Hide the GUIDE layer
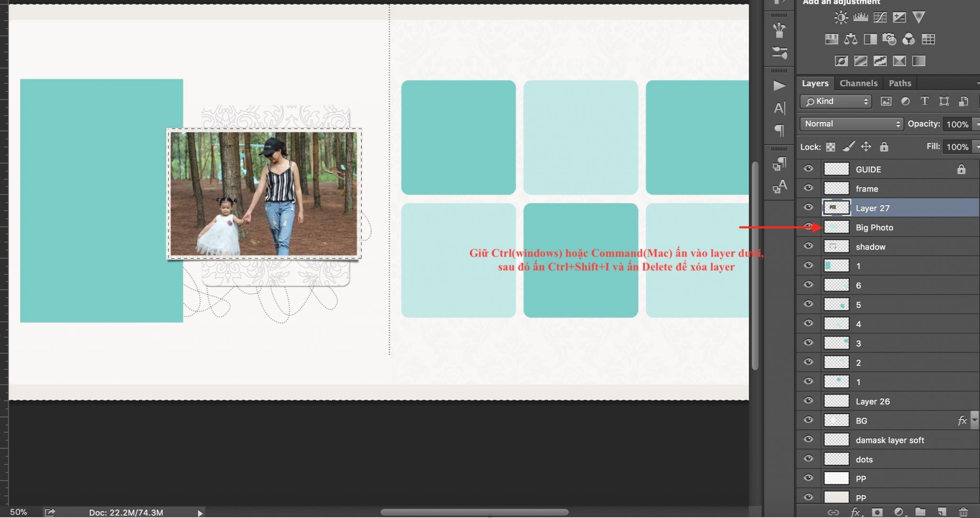The height and width of the screenshot is (518, 980). tap(809, 169)
